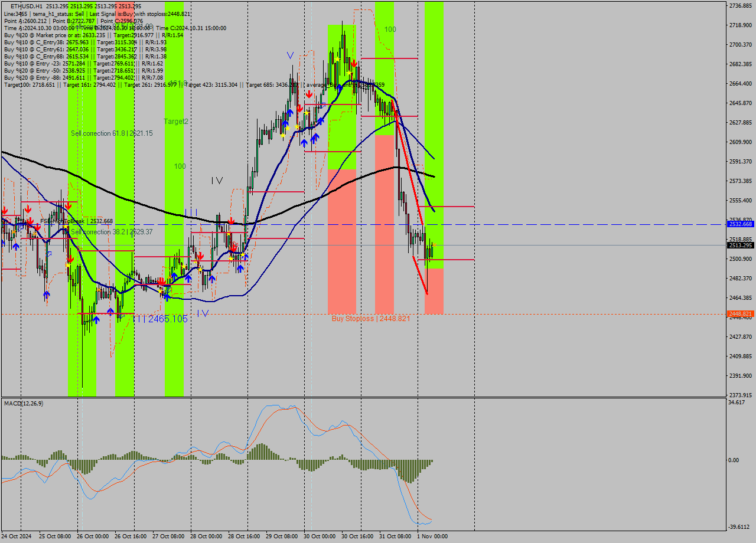Click the 'Buy Stoploss | 2448.821' label
The image size is (756, 543).
point(371,318)
